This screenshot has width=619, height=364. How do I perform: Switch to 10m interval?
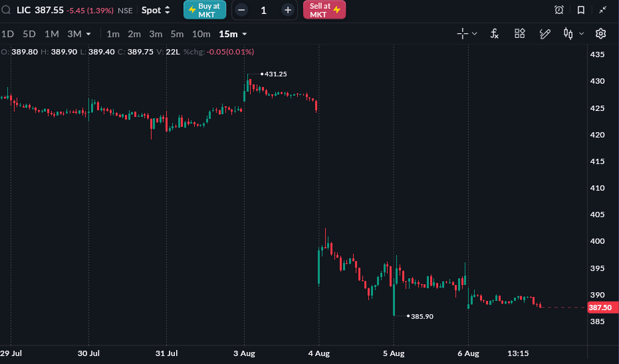point(201,35)
